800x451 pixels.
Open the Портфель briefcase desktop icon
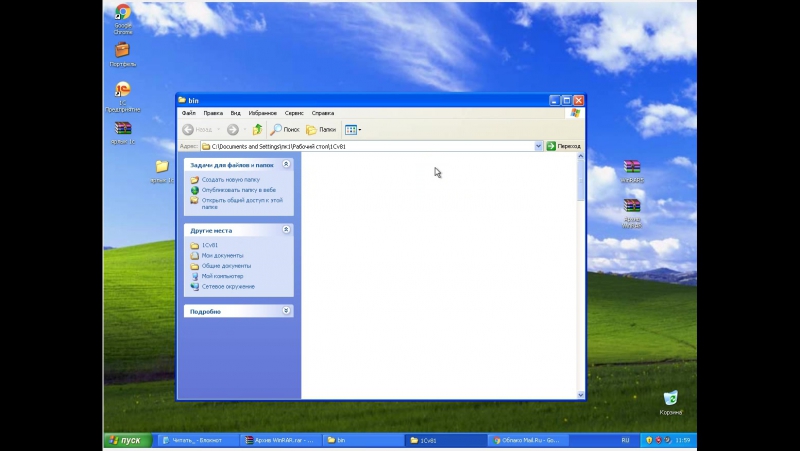(122, 54)
